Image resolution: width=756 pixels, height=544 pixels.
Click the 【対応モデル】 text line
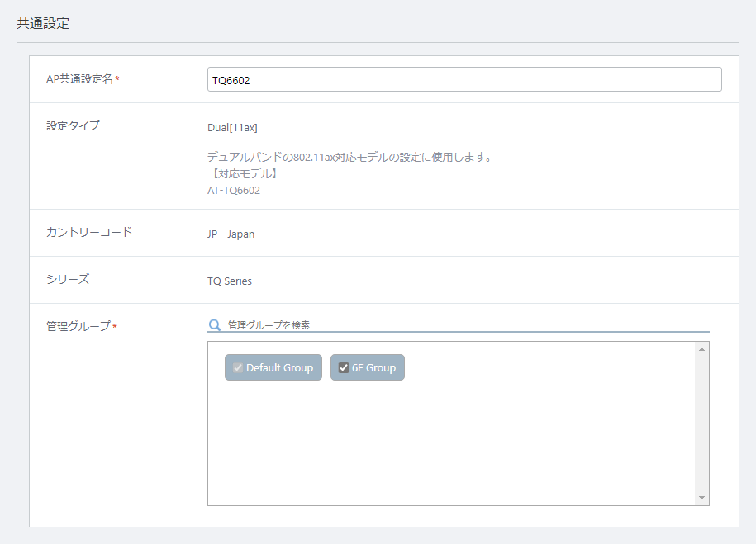[244, 173]
